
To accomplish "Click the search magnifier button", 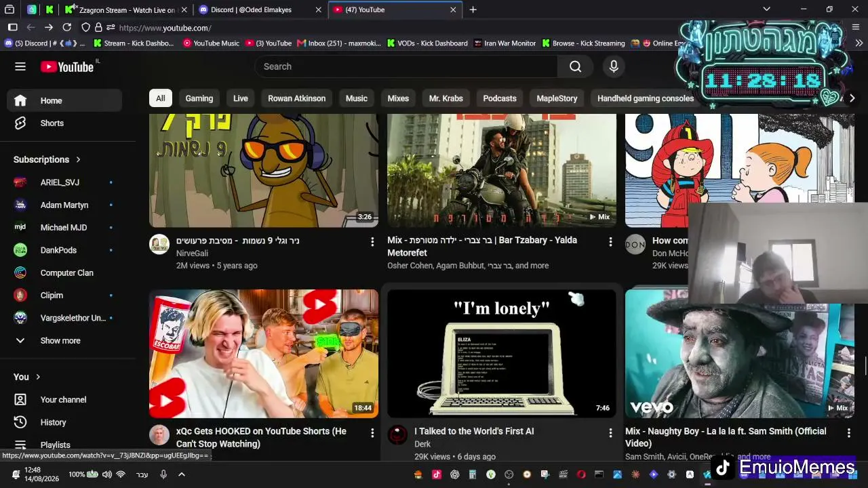I will (575, 66).
